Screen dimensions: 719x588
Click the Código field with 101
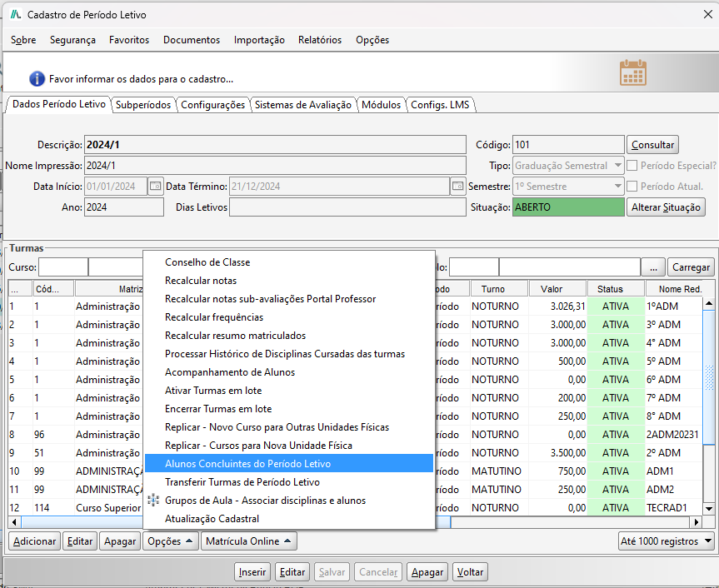tap(568, 145)
